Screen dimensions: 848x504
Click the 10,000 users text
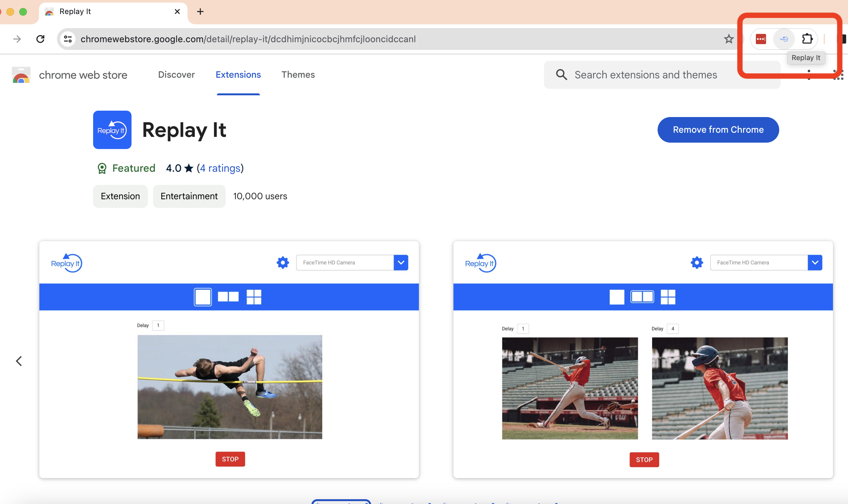coord(260,196)
